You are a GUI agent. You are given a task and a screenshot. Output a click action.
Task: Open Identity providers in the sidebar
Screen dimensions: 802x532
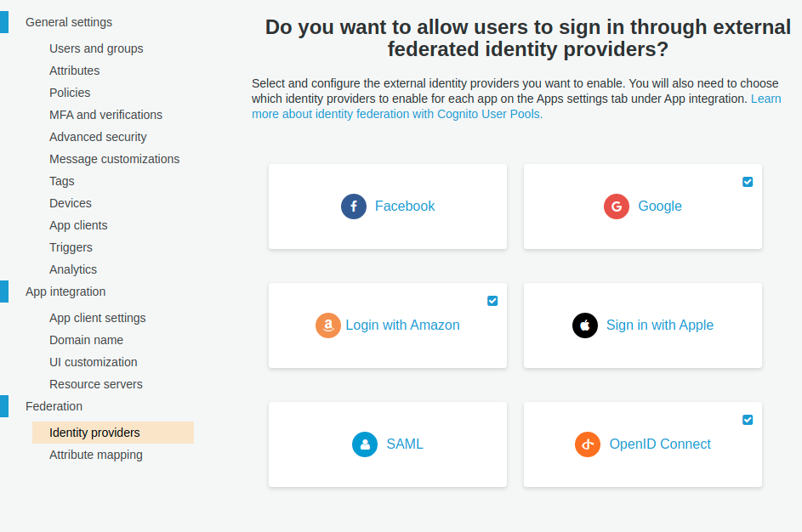[94, 432]
